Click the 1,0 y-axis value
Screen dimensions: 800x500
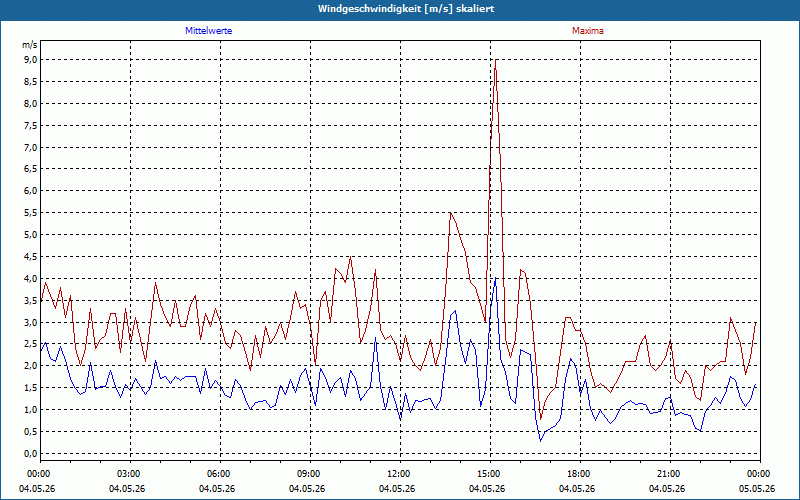(31, 410)
